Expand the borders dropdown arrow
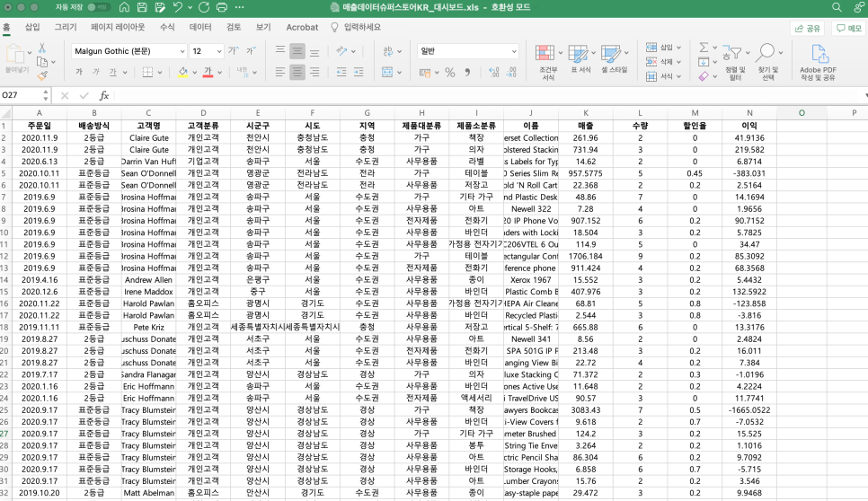The image size is (868, 501). click(159, 73)
